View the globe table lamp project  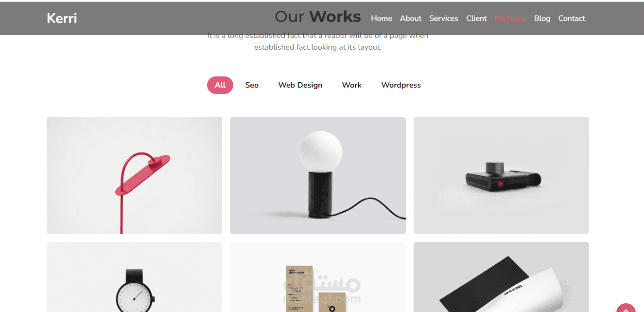(318, 175)
